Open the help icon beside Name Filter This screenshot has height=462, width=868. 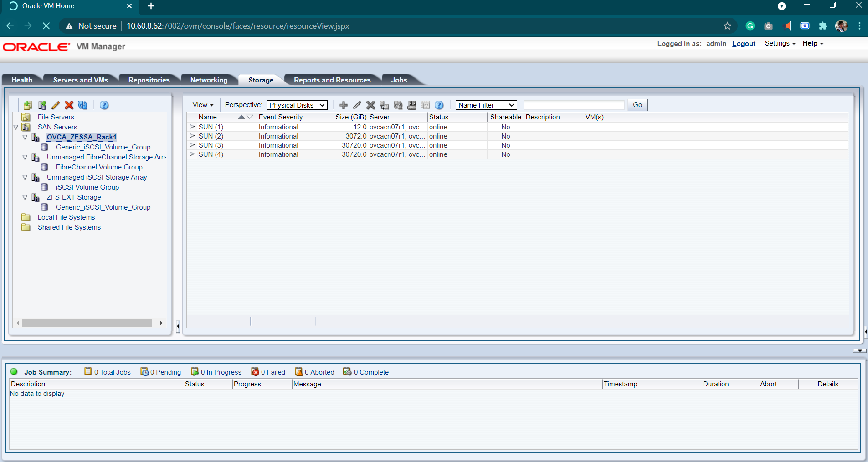(439, 105)
